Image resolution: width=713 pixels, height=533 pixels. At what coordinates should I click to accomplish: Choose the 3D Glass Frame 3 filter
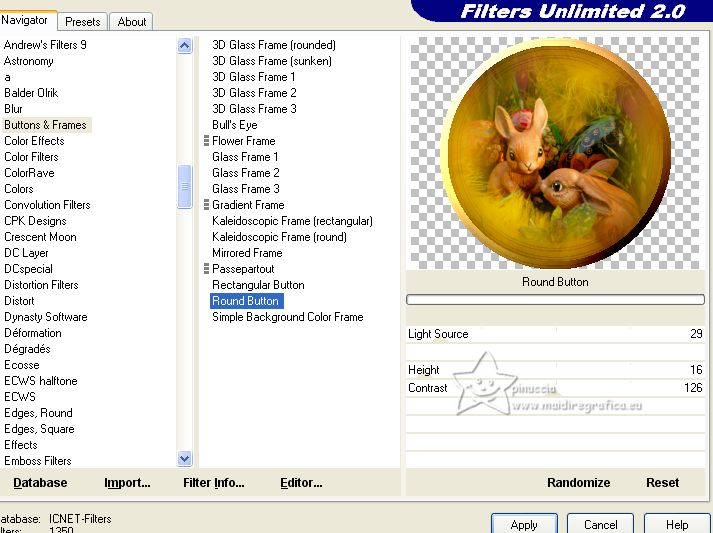click(254, 109)
